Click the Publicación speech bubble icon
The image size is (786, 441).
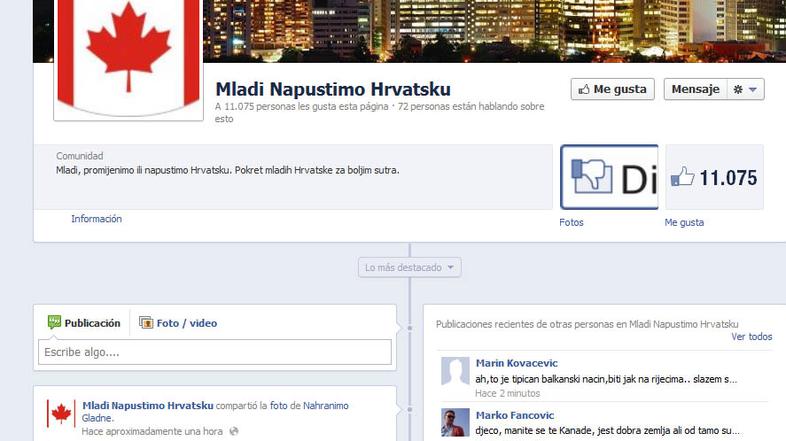(x=54, y=322)
